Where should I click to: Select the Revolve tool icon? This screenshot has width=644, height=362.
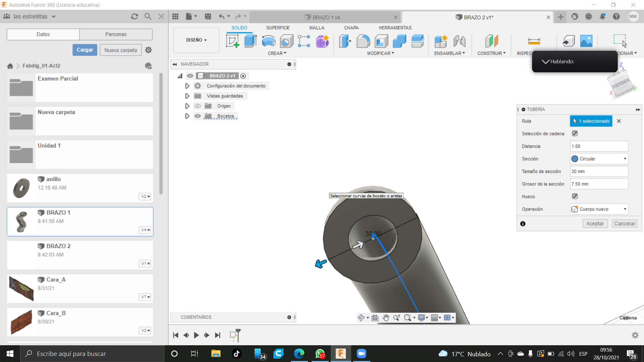268,41
